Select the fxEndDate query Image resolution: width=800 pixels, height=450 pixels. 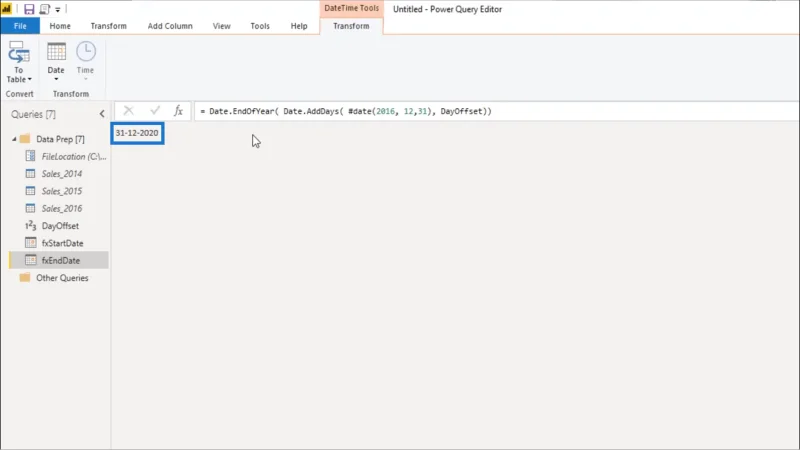pos(59,261)
